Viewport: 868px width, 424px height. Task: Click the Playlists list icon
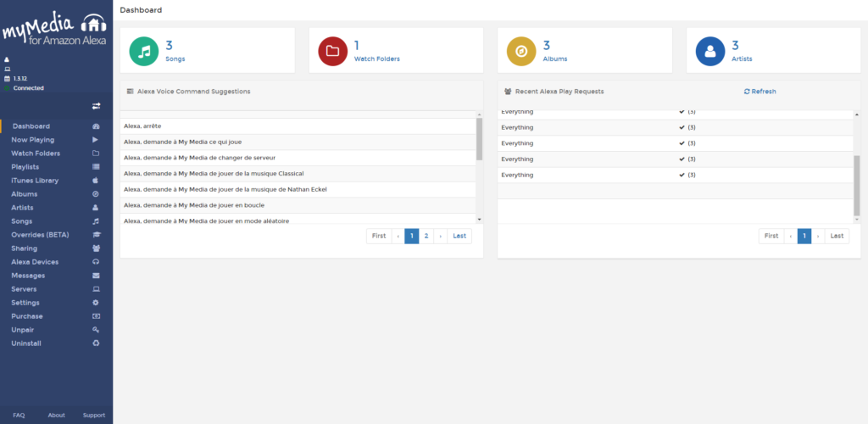click(96, 166)
